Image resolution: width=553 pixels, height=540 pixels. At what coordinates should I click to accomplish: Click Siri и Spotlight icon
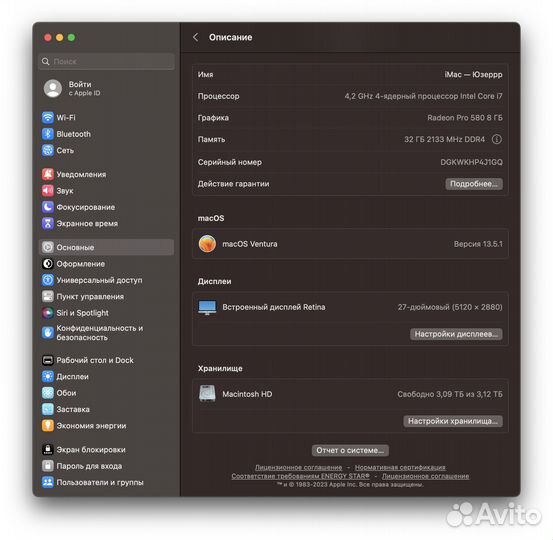pos(48,313)
